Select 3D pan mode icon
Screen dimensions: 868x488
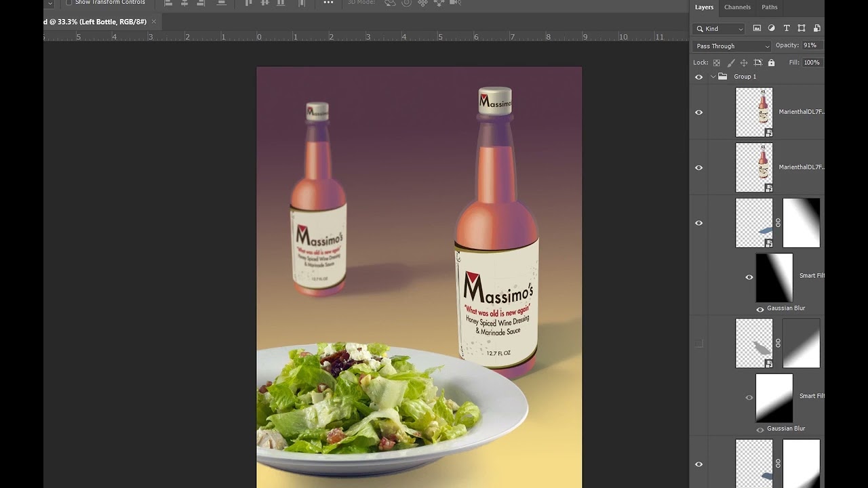tap(422, 3)
